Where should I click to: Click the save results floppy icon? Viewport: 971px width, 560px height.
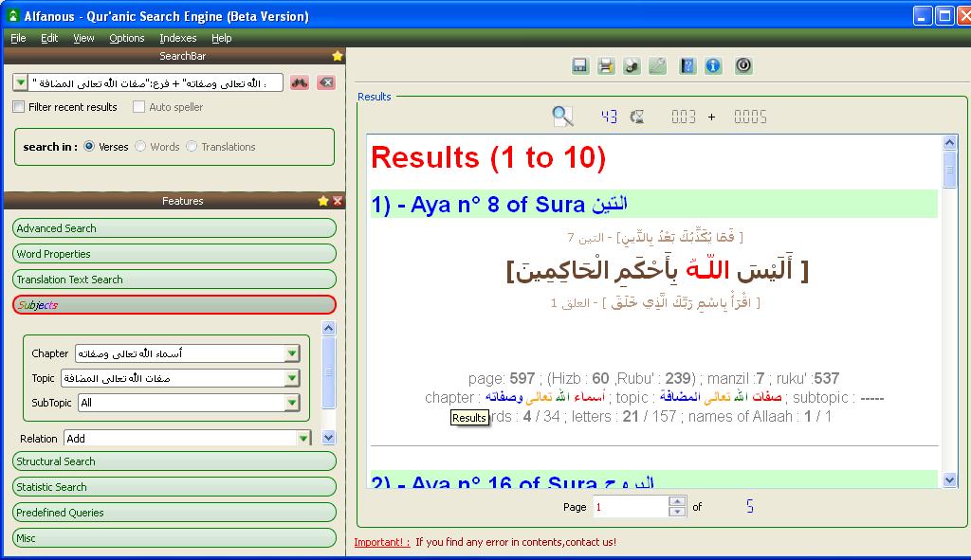click(579, 65)
